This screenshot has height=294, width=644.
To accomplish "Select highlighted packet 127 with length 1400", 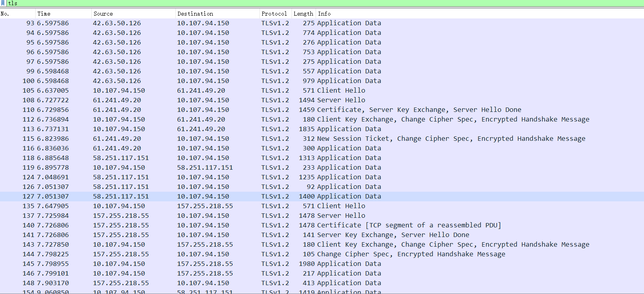I will [322, 197].
